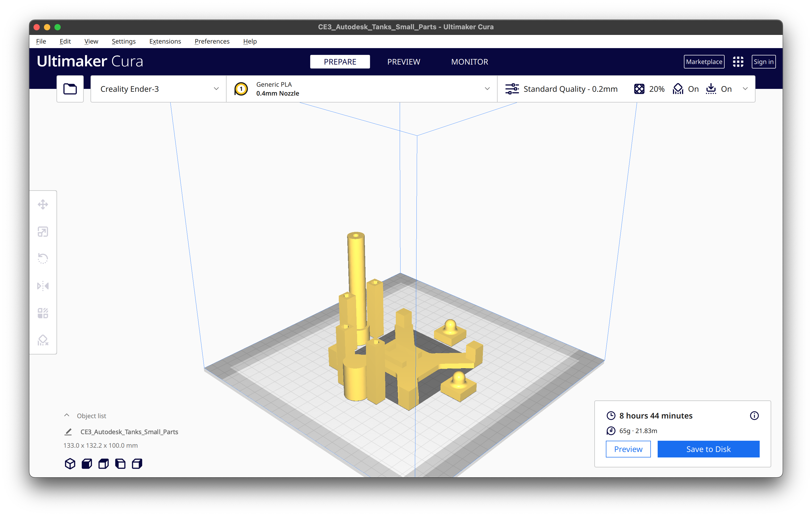Switch to the PREVIEW stage tab
The height and width of the screenshot is (516, 812).
pyautogui.click(x=403, y=62)
